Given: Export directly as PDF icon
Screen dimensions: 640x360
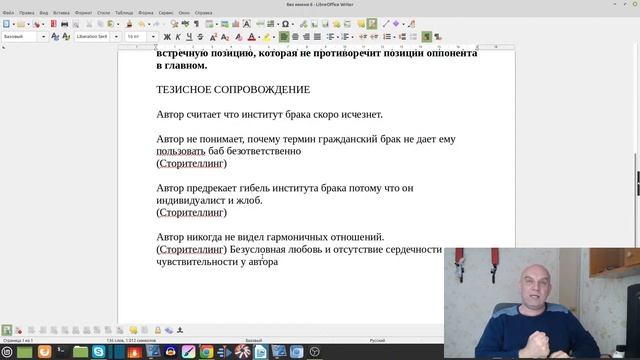Looking at the screenshot, I should pyautogui.click(x=53, y=24).
